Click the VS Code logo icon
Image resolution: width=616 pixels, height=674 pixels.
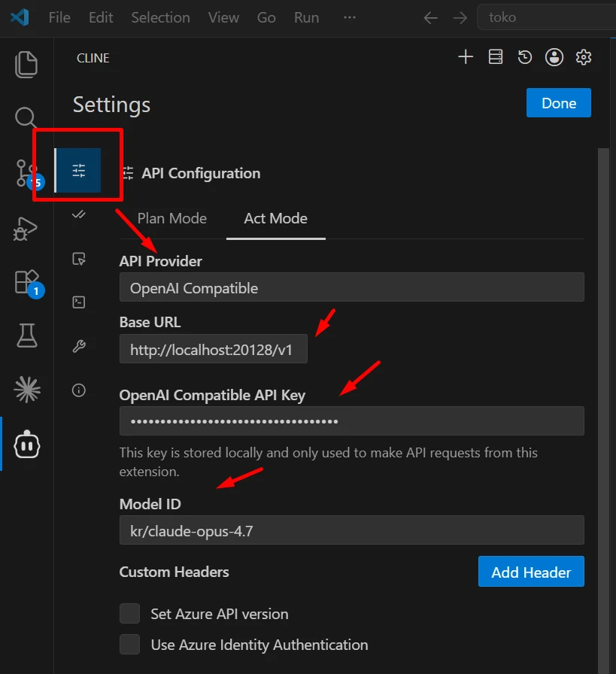click(20, 17)
